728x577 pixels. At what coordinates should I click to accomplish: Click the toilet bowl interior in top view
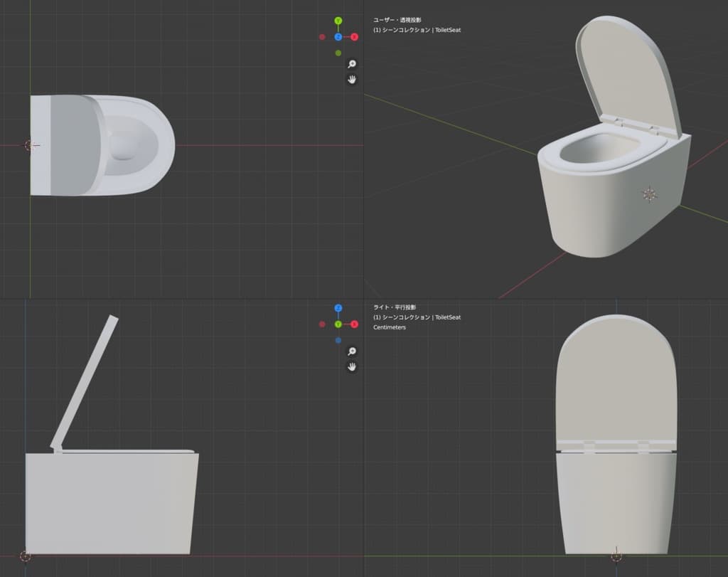point(124,147)
